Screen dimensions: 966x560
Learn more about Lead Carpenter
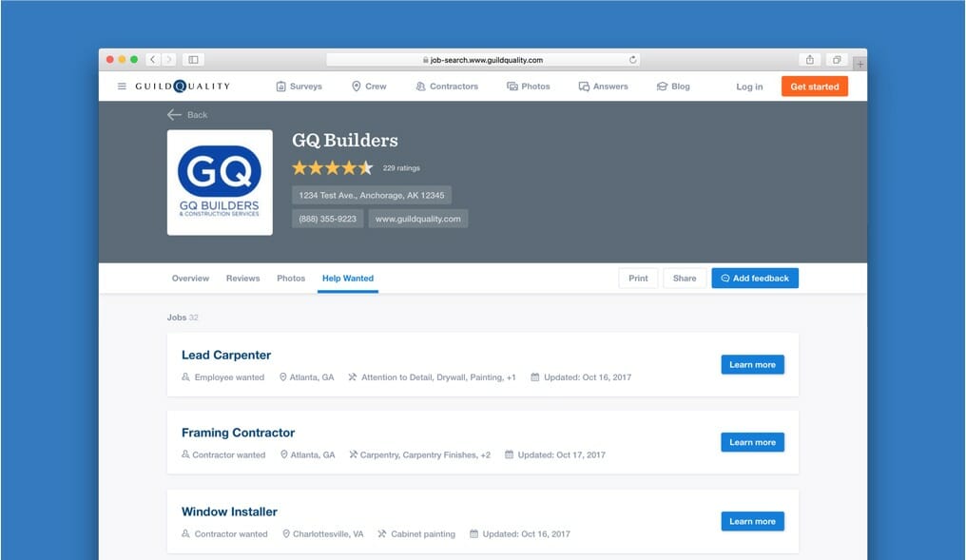[752, 365]
